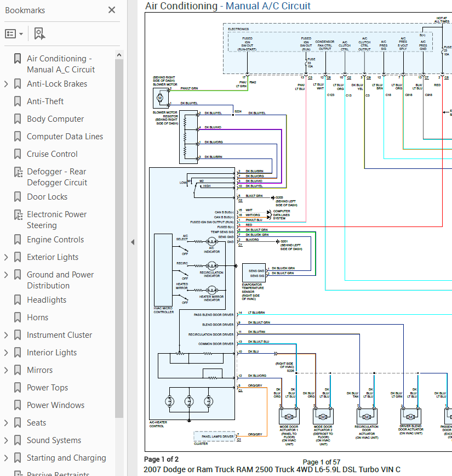The height and width of the screenshot is (476, 452).
Task: Click the Manual A/C Circuit title link
Action: [268, 6]
